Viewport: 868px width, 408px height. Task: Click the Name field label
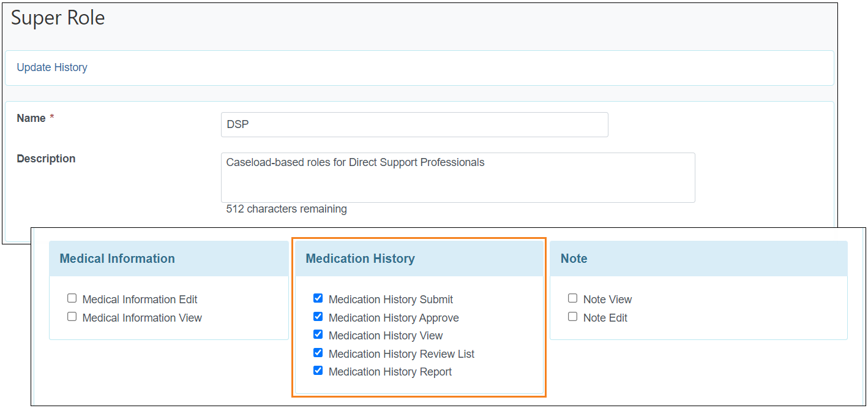[31, 118]
